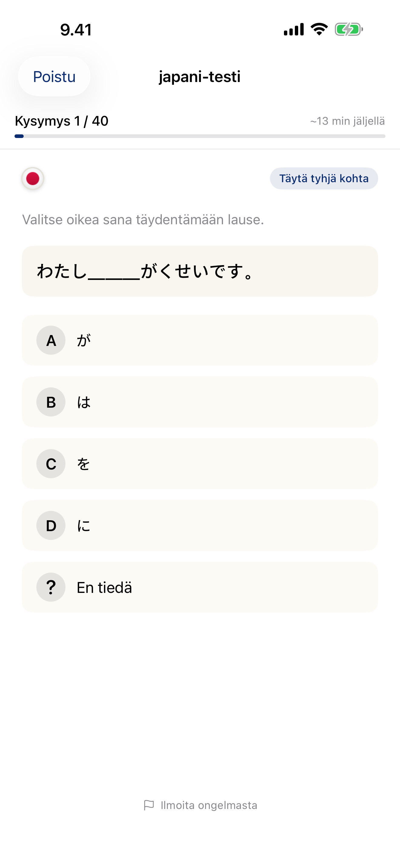Click the charging battery icon

pyautogui.click(x=349, y=30)
